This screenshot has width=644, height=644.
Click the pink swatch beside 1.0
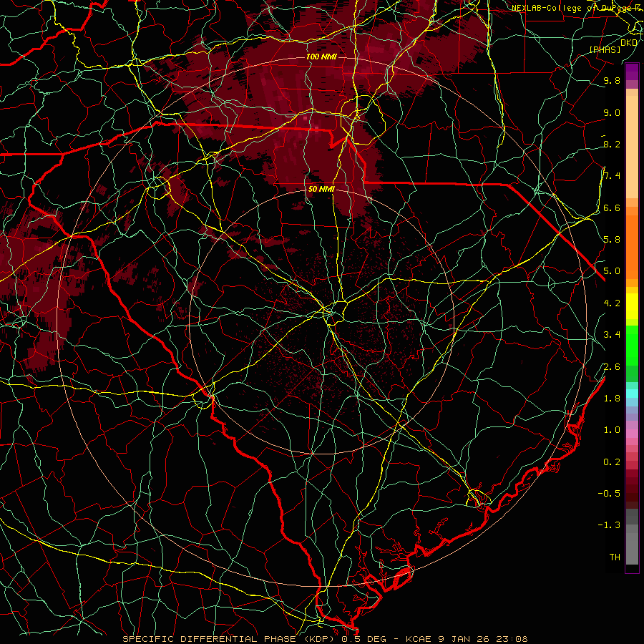pos(632,434)
